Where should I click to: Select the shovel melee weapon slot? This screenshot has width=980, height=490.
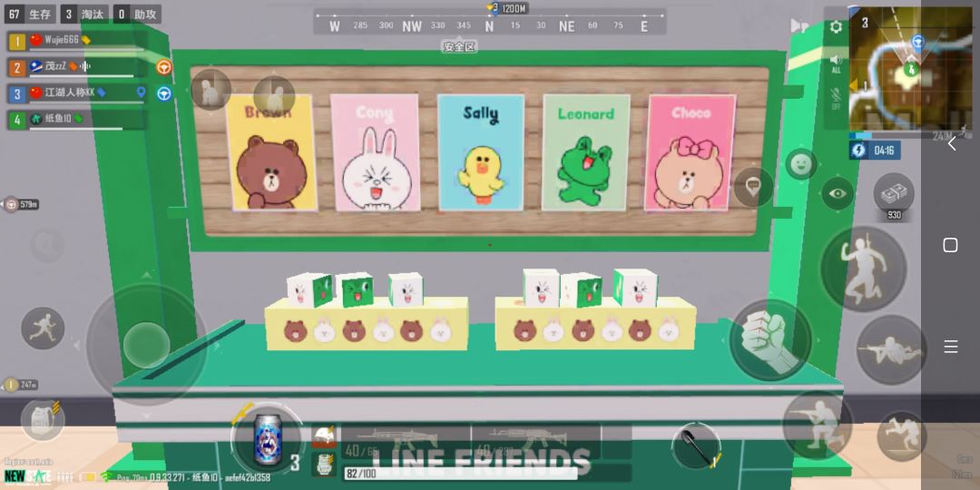(696, 446)
